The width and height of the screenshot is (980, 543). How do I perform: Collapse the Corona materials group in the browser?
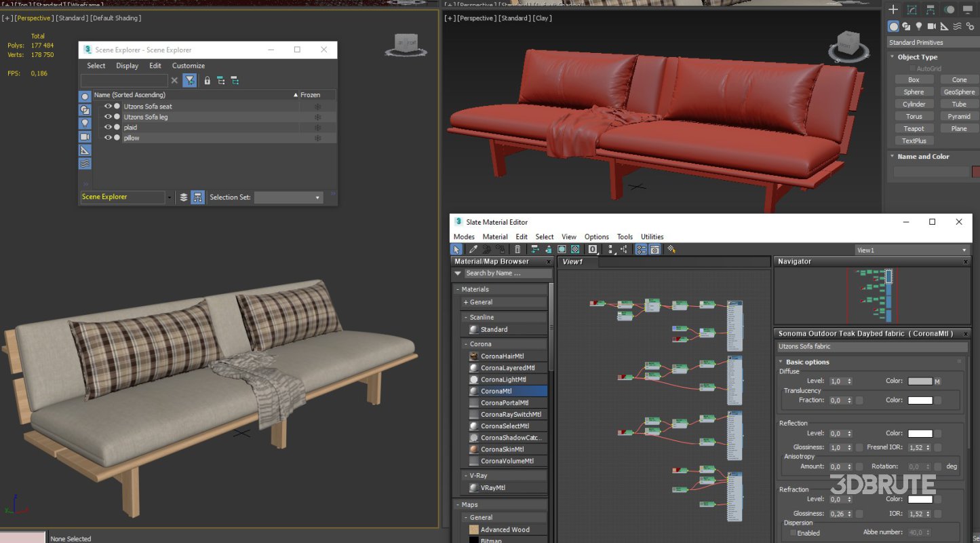466,343
